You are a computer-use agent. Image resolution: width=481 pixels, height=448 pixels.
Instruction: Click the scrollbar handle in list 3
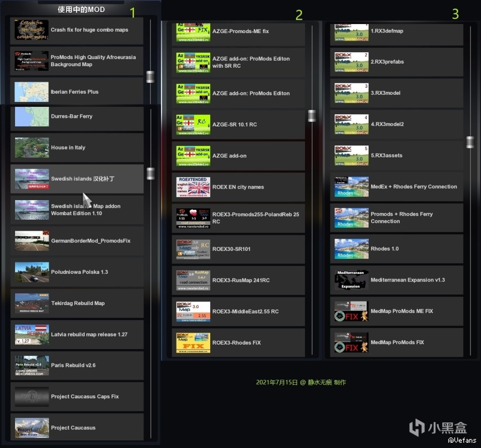(x=470, y=142)
